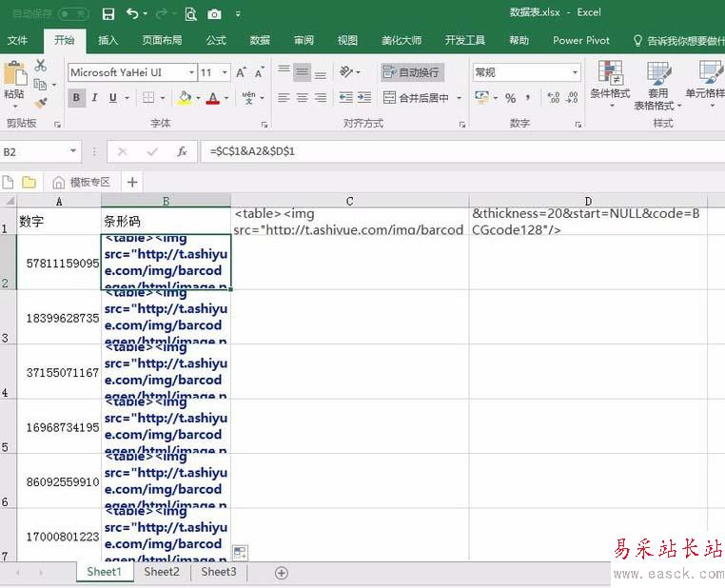Click the select-all corner of the grid
Viewport: 725px width, 588px height.
coord(9,201)
